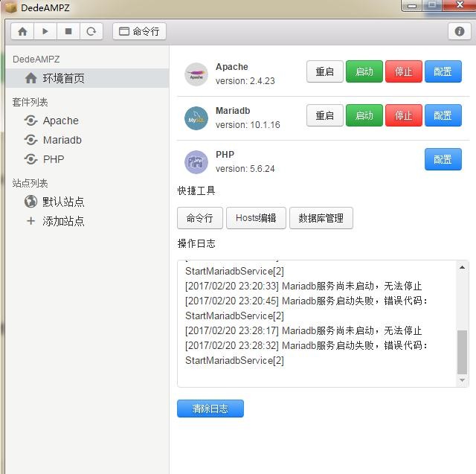Click the refresh restart toolbar icon

[91, 31]
